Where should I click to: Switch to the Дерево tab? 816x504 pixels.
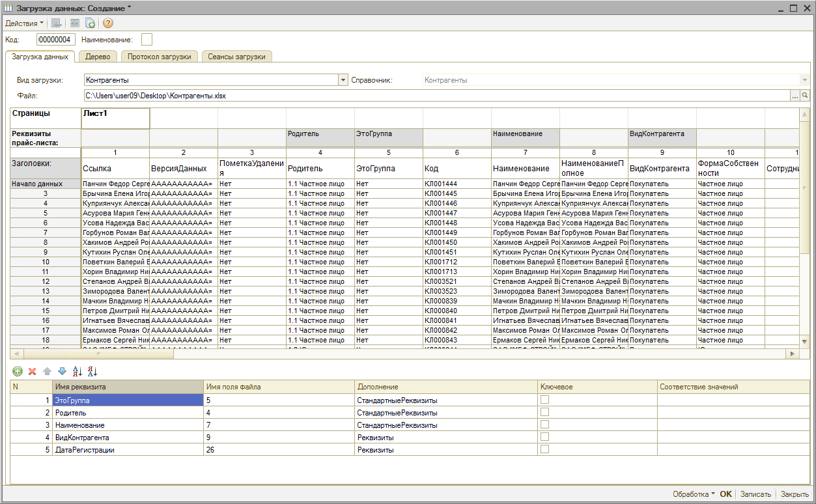(98, 57)
